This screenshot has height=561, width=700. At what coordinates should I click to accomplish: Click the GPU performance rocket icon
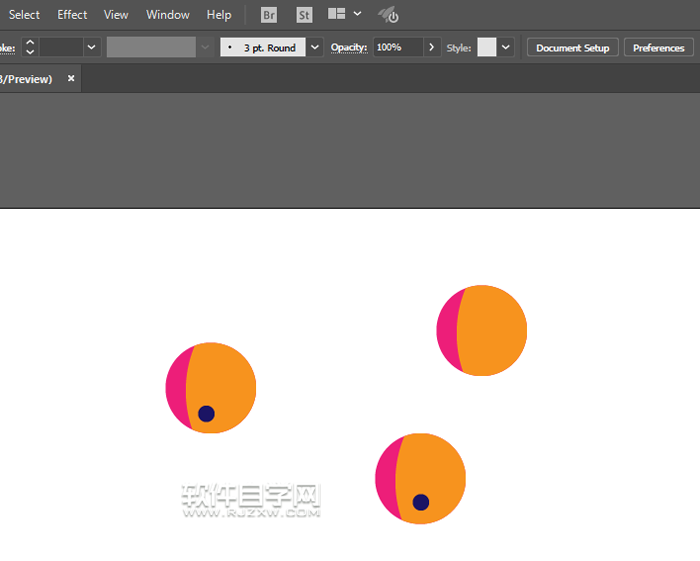click(388, 15)
